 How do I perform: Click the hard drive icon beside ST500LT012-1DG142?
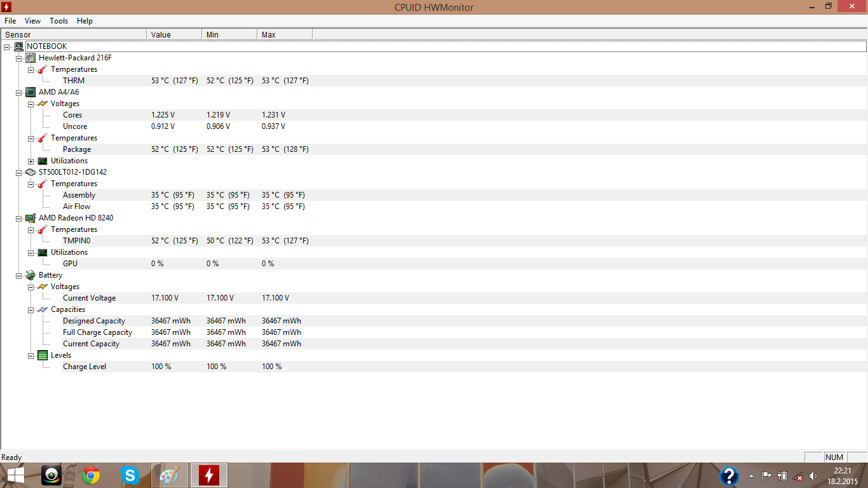tap(31, 172)
